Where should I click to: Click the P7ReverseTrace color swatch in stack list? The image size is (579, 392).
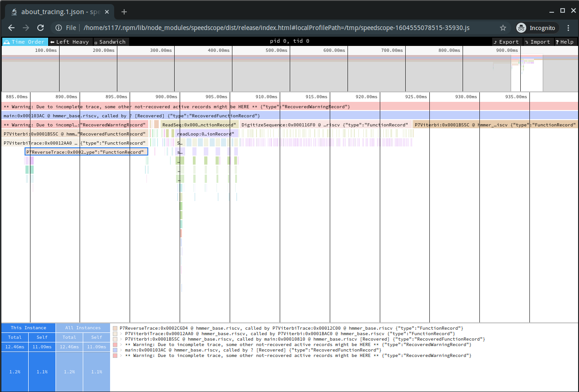click(115, 328)
